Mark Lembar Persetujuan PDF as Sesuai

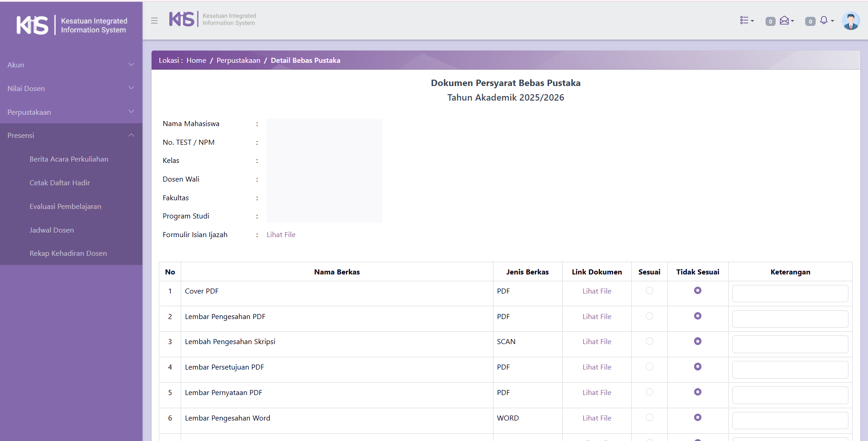click(650, 366)
